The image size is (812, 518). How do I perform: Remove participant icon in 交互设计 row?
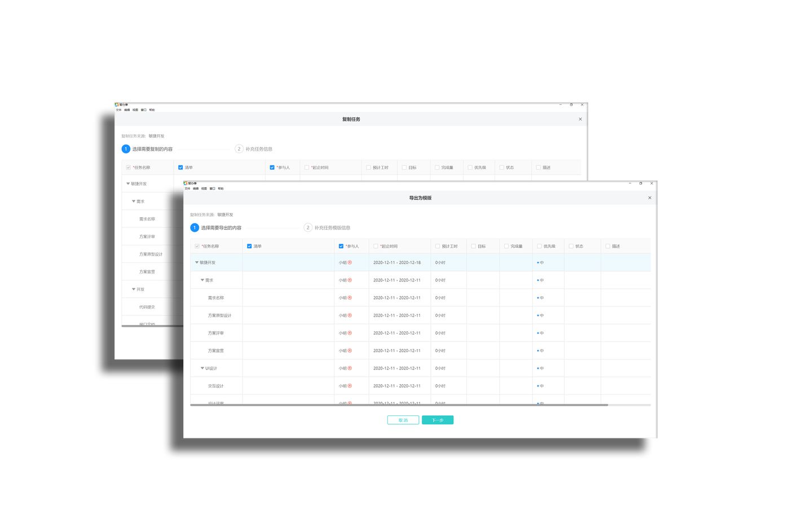coord(350,386)
